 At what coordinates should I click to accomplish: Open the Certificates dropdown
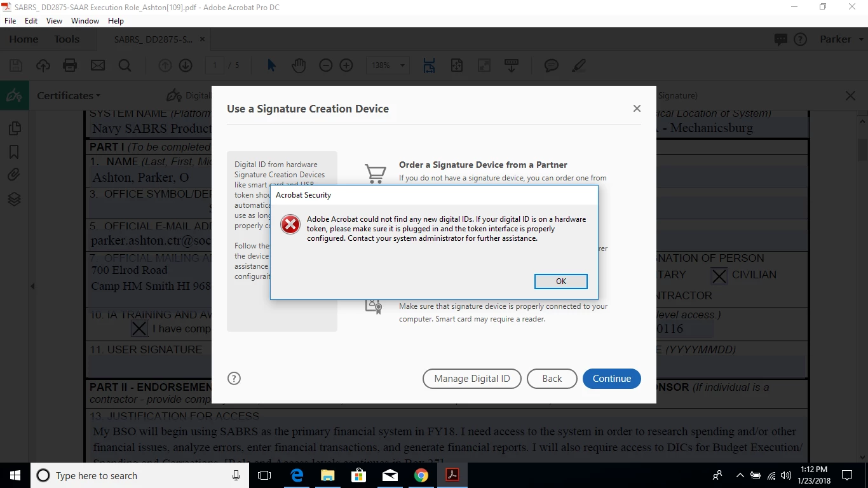click(69, 95)
